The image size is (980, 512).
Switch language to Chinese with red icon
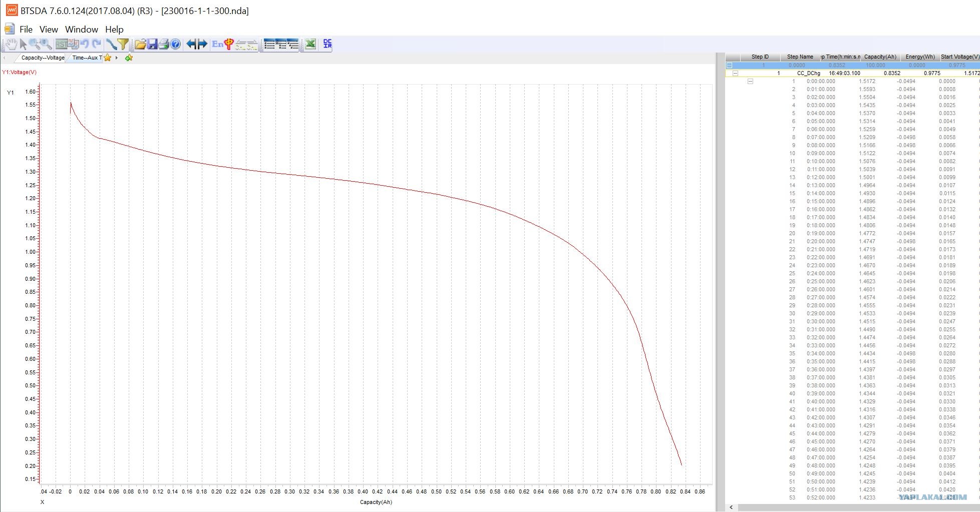pos(229,44)
